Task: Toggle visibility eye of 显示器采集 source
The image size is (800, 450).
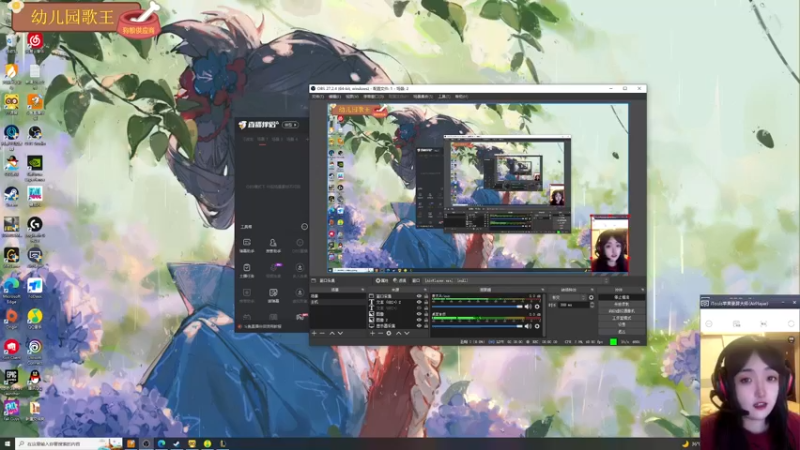Action: pyautogui.click(x=419, y=326)
